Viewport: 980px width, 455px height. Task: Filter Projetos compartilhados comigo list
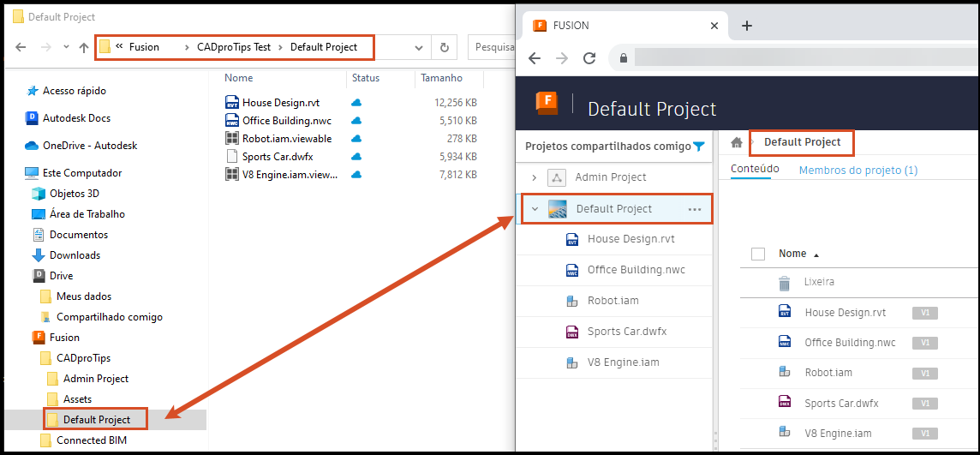pos(699,147)
